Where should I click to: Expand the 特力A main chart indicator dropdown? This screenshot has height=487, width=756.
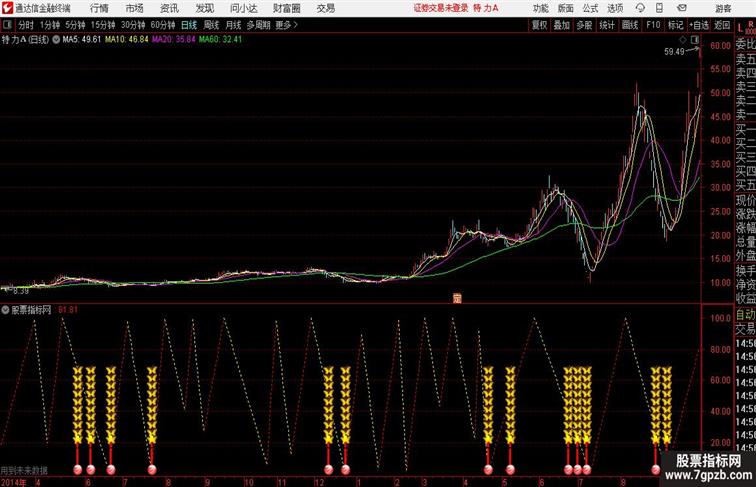pos(56,40)
